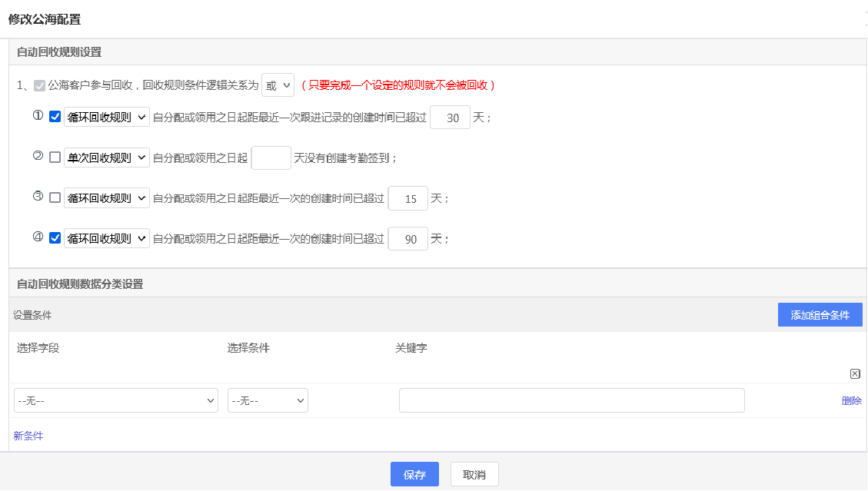Image resolution: width=868 pixels, height=491 pixels.
Task: Expand the 选择条件 condition dropdown
Action: 268,400
